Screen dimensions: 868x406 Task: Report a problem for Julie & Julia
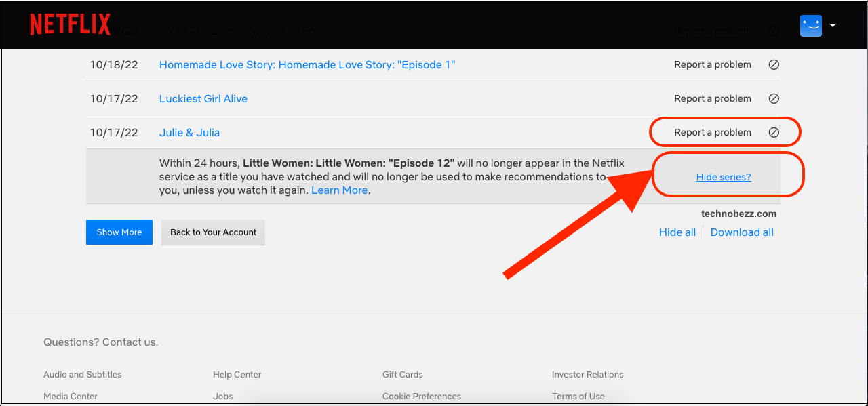click(x=713, y=133)
